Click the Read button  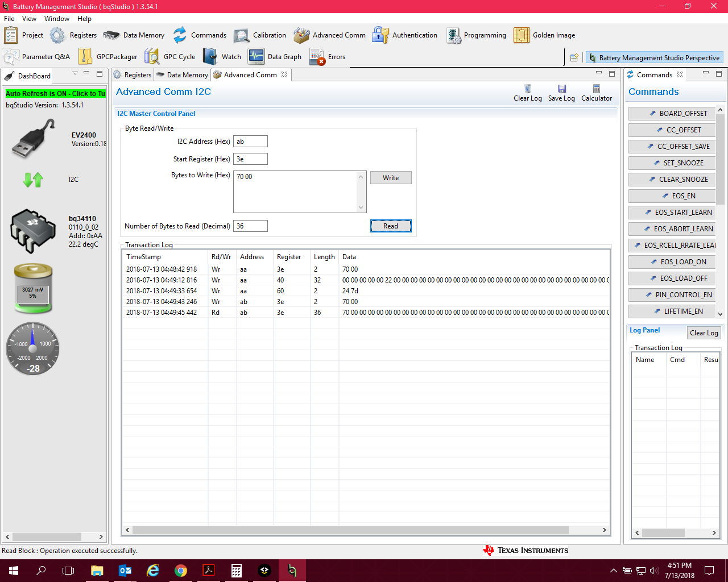(x=391, y=226)
